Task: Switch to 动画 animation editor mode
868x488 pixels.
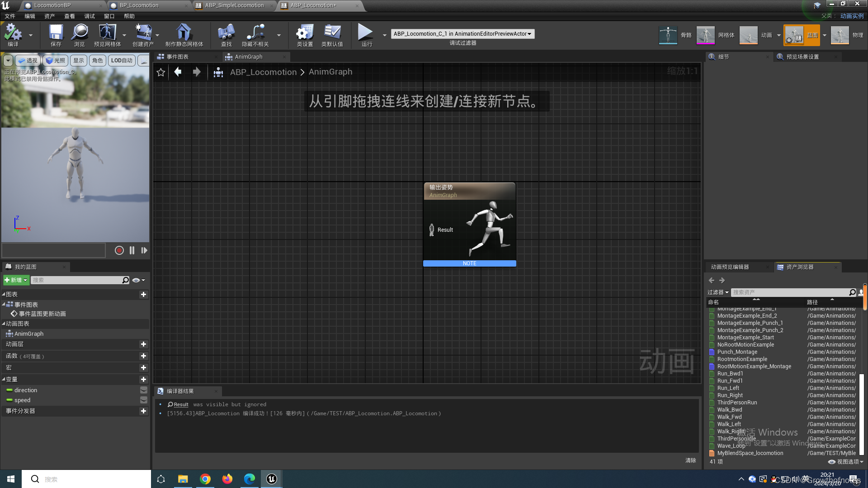Action: tap(757, 35)
